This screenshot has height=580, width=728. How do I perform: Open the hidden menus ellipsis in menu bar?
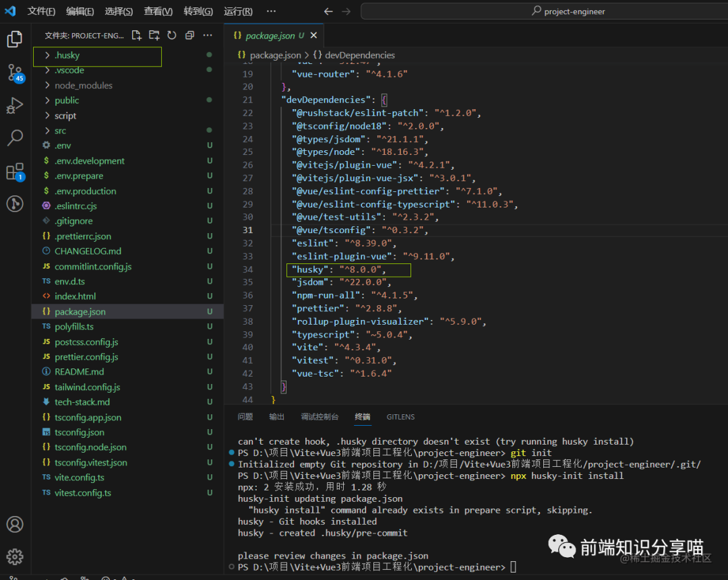pos(271,11)
